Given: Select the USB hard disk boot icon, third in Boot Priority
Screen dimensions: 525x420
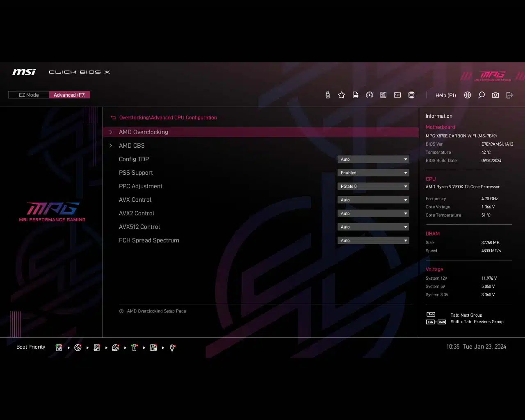Looking at the screenshot, I should 97,347.
